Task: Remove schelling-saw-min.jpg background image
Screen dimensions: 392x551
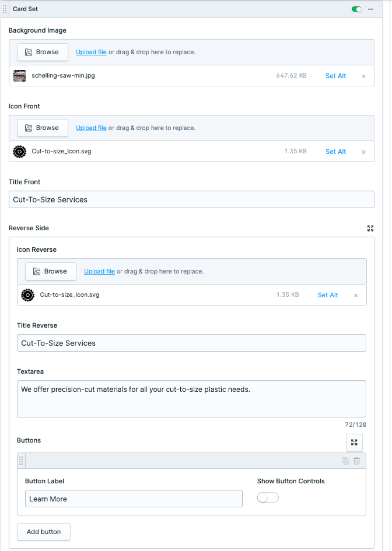Action: (364, 76)
